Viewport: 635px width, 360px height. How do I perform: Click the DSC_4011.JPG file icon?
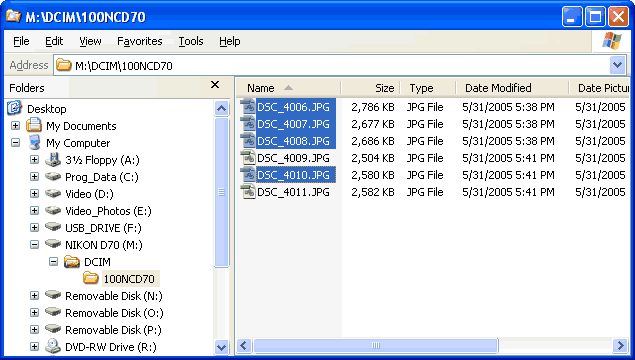coord(247,192)
